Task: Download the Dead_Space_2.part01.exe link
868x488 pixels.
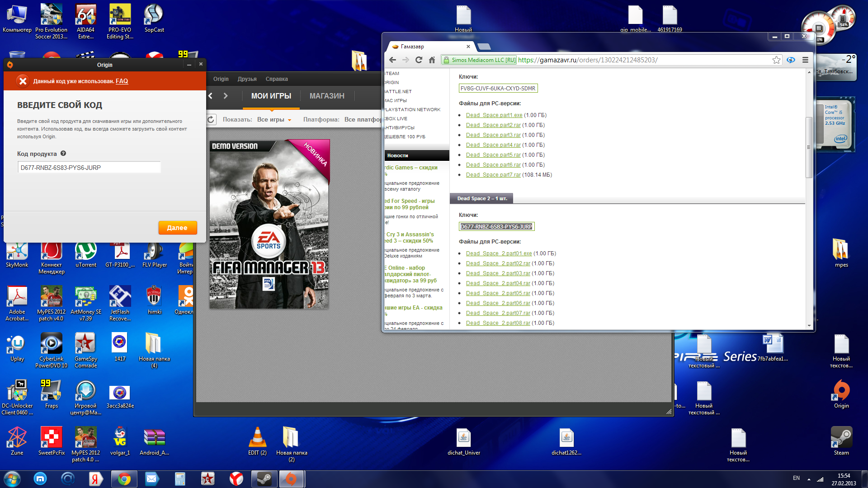Action: coord(499,253)
